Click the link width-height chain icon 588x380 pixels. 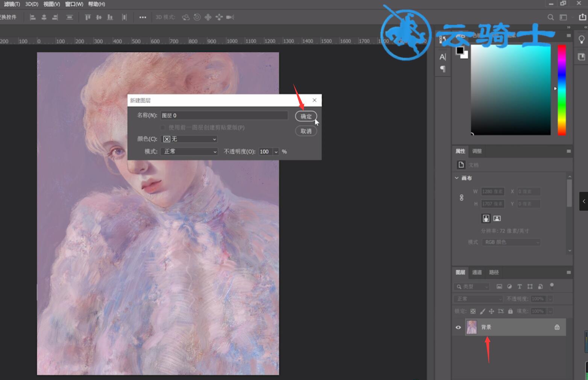point(462,198)
